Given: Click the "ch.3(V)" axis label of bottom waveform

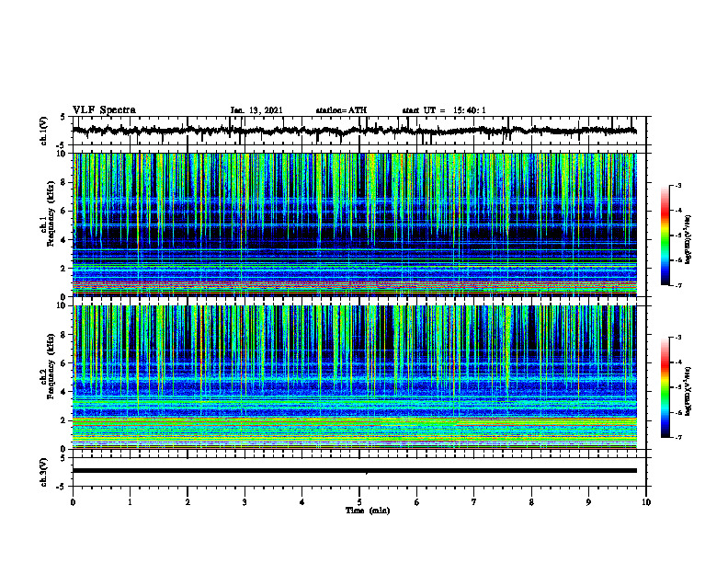Looking at the screenshot, I should pyautogui.click(x=43, y=472).
